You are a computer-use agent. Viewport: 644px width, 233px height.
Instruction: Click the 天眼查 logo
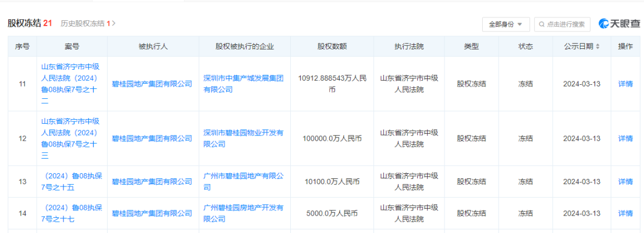point(619,24)
